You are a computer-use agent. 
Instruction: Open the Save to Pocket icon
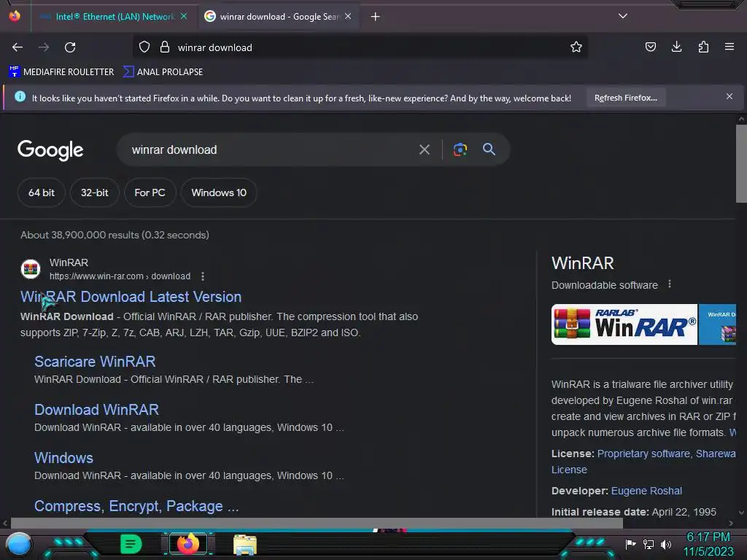(650, 47)
